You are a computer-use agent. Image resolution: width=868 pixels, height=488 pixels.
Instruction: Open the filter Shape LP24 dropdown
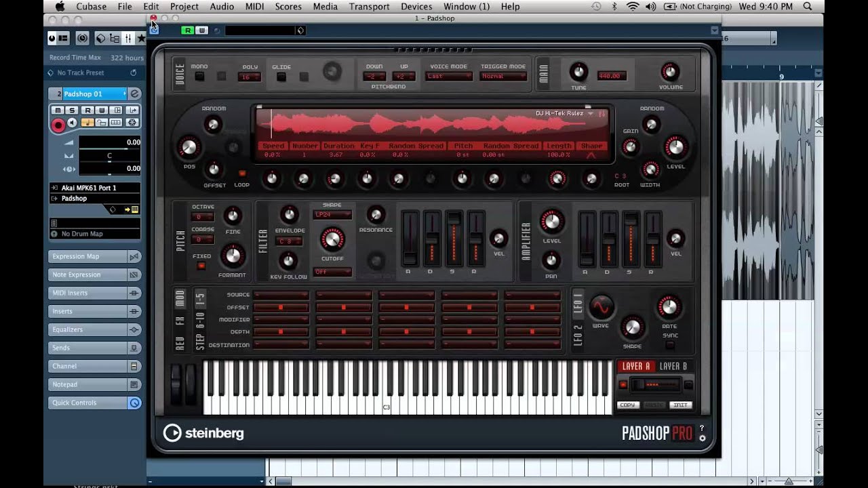coord(332,215)
